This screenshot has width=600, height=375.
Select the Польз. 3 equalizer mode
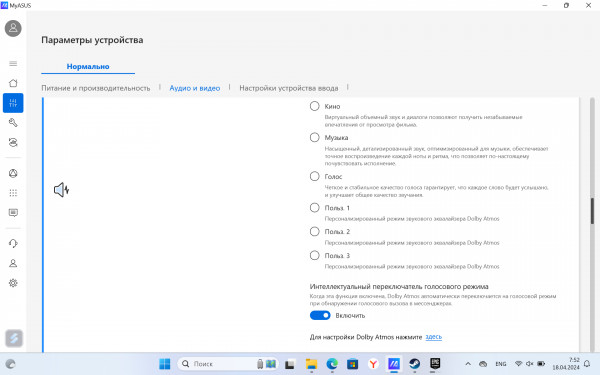click(x=315, y=255)
